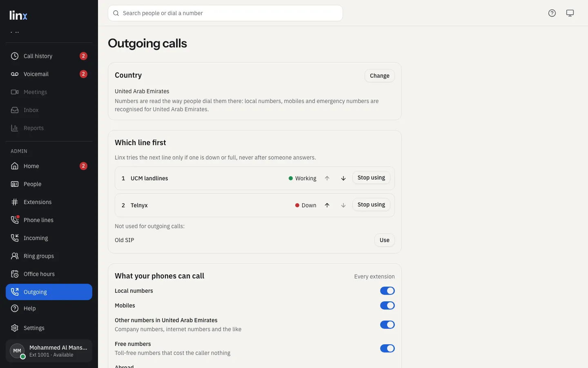This screenshot has width=588, height=368.
Task: Open help via top-right question mark icon
Action: pos(552,13)
